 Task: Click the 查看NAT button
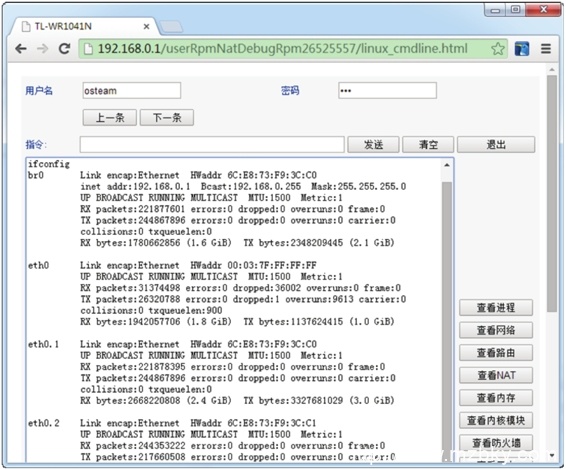tap(496, 375)
